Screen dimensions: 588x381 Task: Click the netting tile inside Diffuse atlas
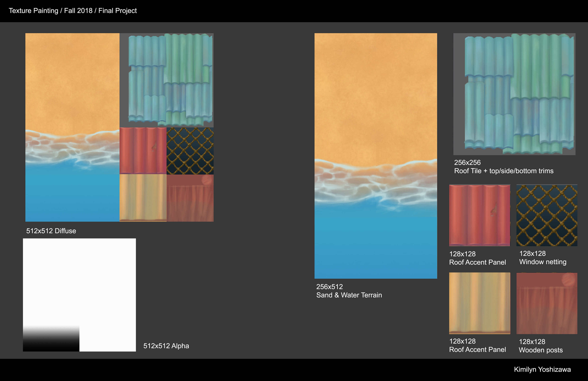tap(190, 151)
